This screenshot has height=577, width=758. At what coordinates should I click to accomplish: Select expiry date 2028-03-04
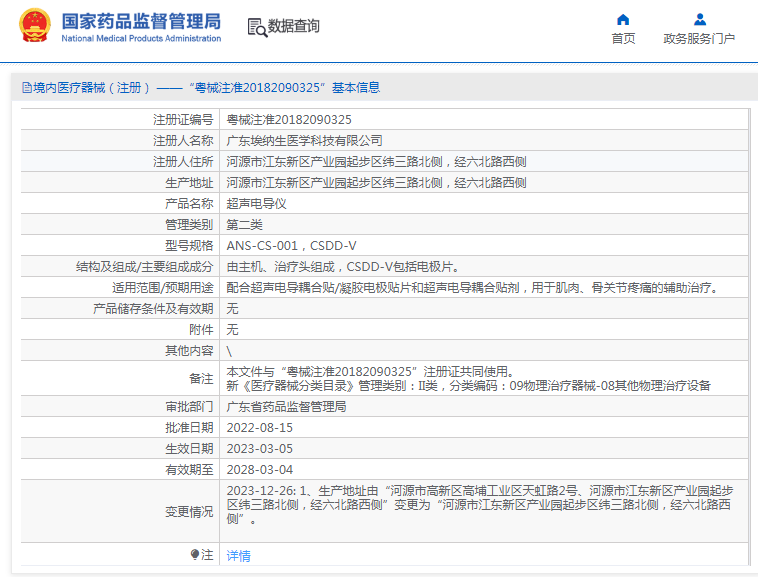coord(260,470)
